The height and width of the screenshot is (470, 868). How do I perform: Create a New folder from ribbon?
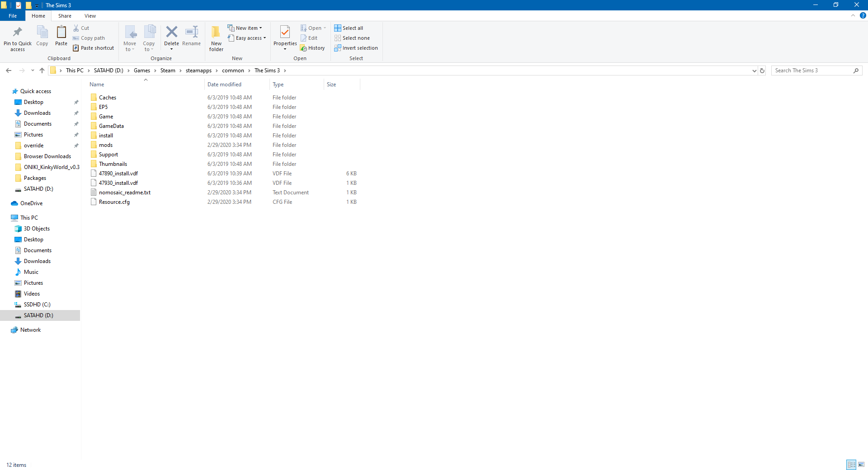click(216, 38)
